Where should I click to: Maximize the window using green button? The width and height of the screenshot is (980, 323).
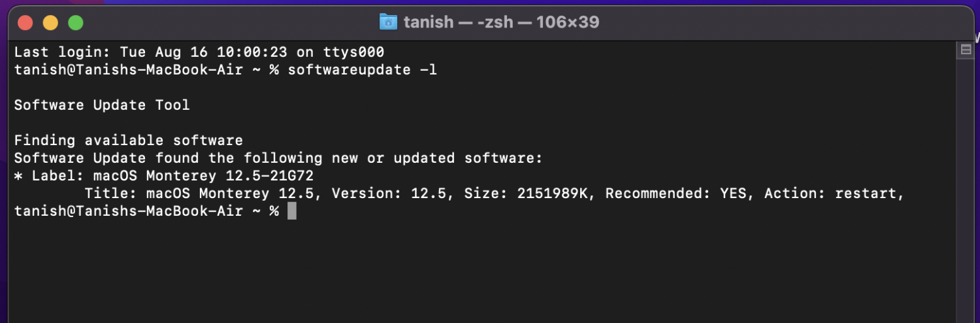76,23
